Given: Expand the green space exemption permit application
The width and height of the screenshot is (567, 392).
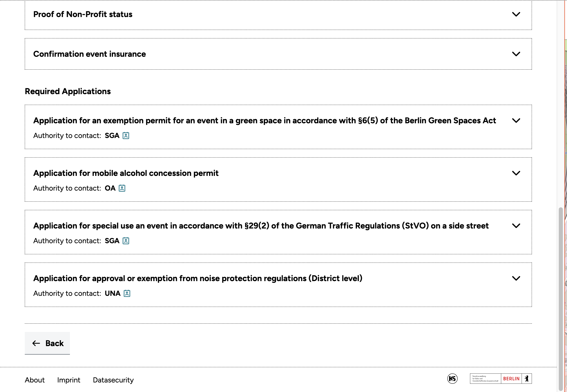Looking at the screenshot, I should pos(516,121).
